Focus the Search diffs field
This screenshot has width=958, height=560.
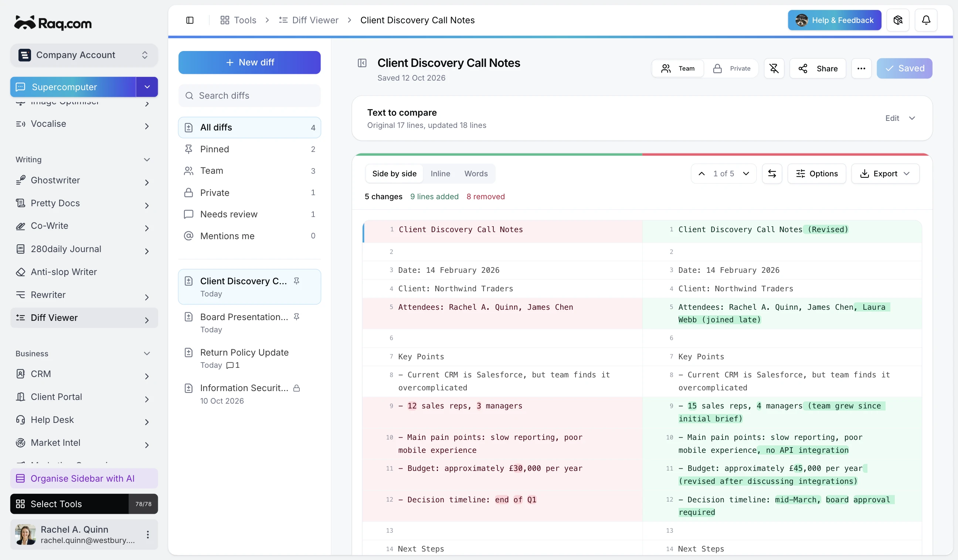249,96
